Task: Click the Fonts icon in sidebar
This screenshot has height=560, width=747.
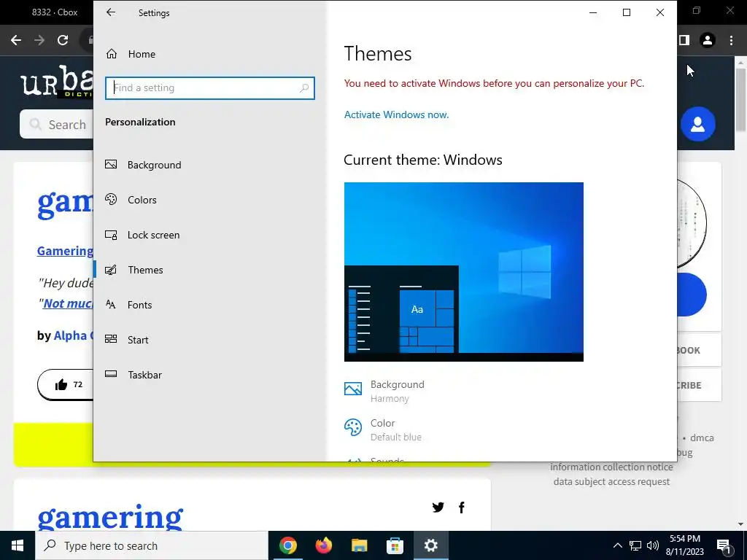Action: (111, 304)
